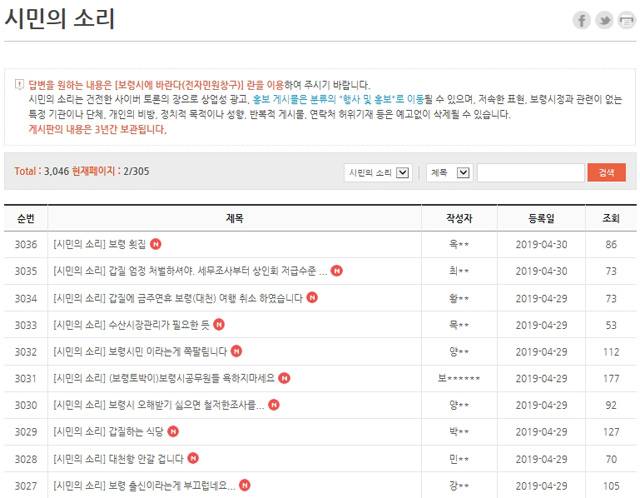Viewport: 640px width, 498px height.
Task: Click view count 105
Action: tap(611, 486)
